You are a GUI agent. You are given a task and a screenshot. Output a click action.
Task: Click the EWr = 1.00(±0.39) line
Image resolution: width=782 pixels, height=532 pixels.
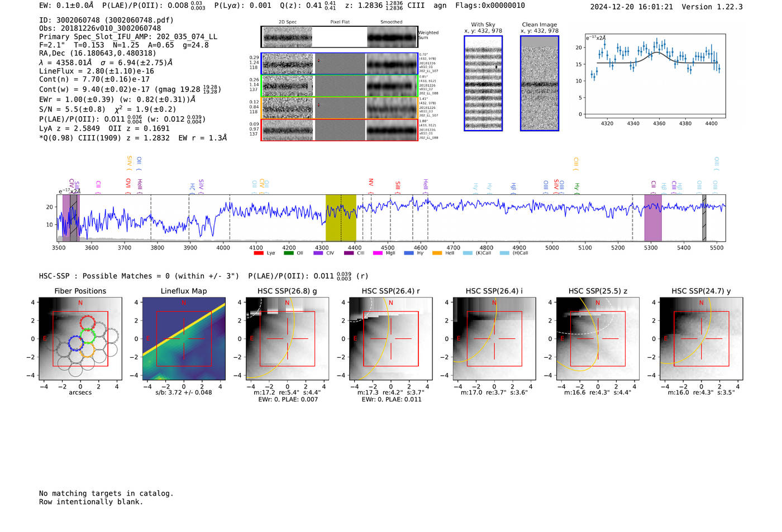pyautogui.click(x=117, y=99)
